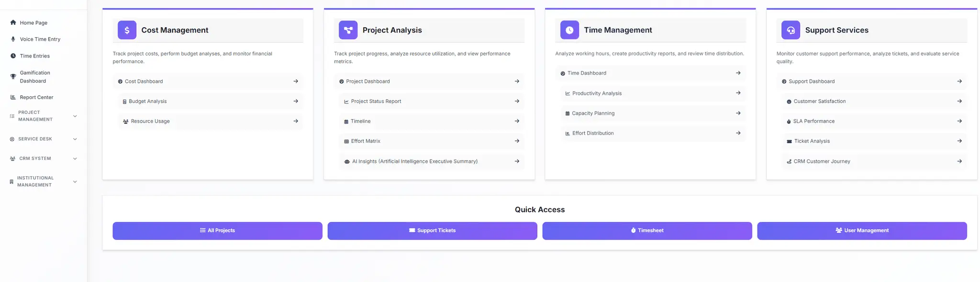Viewport: 980px width, 282px height.
Task: Expand the Institutional Management section
Action: [x=43, y=181]
